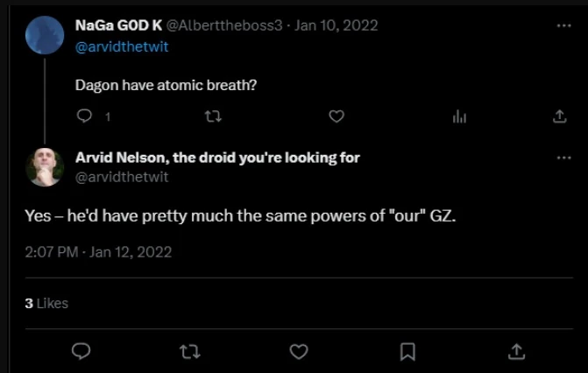Like NaGa GOD K's tweet
This screenshot has height=373, width=588.
click(x=336, y=116)
